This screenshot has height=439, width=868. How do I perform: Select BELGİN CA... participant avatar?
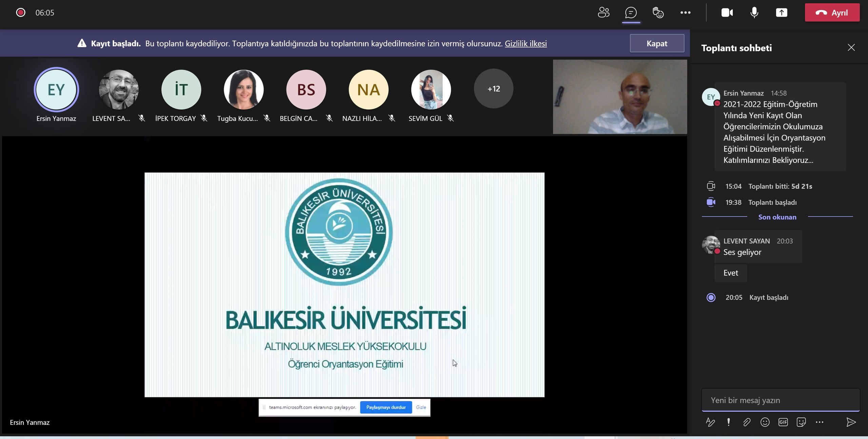[306, 89]
